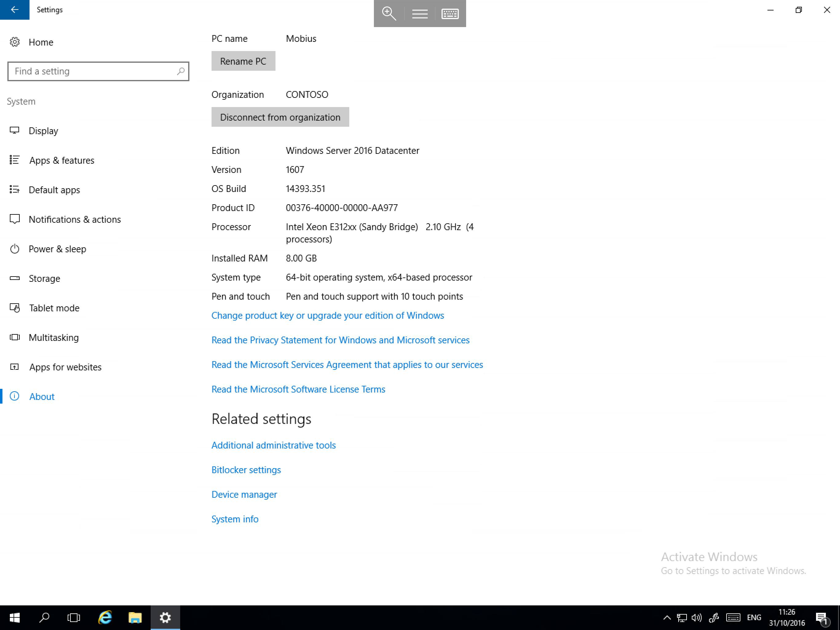This screenshot has width=840, height=630.
Task: Go back with the Settings arrow
Action: pos(14,10)
